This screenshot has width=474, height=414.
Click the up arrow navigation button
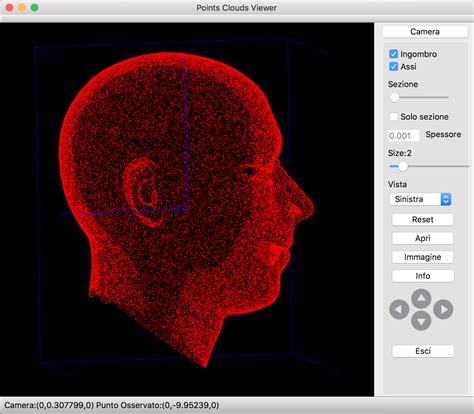tap(421, 298)
